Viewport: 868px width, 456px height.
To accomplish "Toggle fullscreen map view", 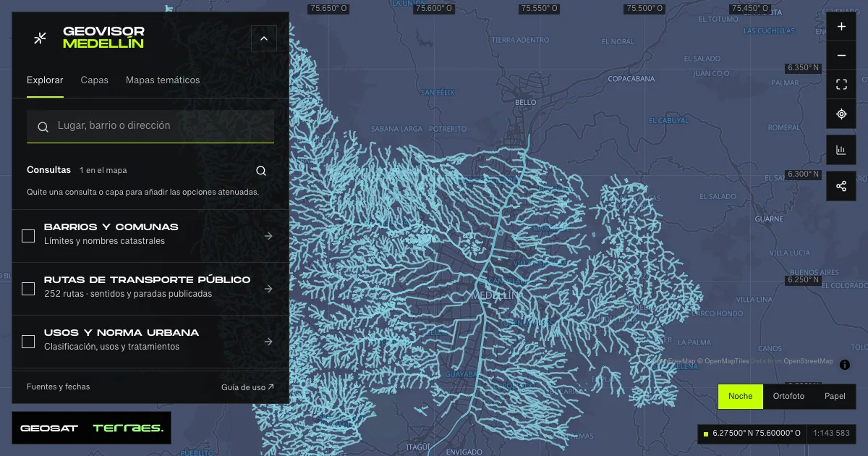I will (x=841, y=85).
